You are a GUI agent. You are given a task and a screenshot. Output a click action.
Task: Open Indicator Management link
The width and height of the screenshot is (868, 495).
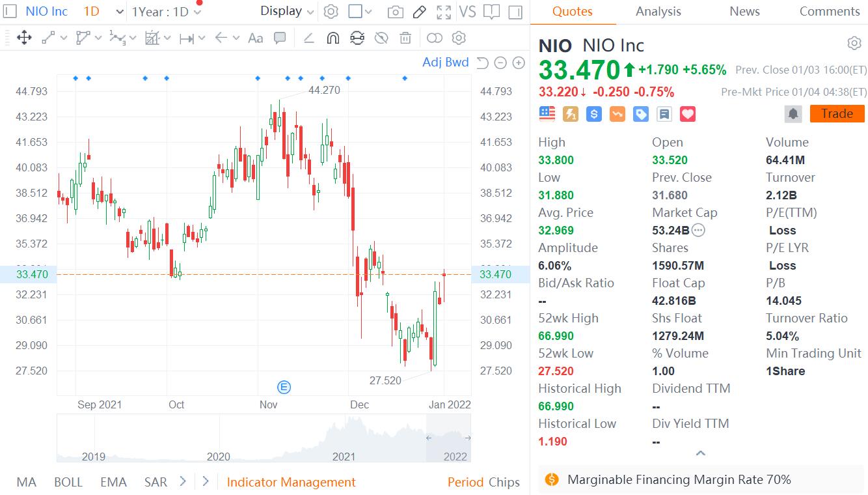click(x=291, y=482)
